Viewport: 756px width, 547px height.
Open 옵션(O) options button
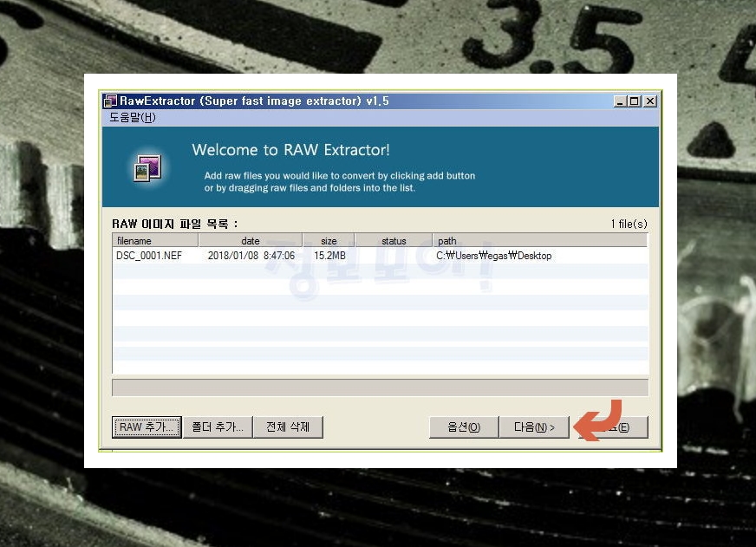(464, 427)
